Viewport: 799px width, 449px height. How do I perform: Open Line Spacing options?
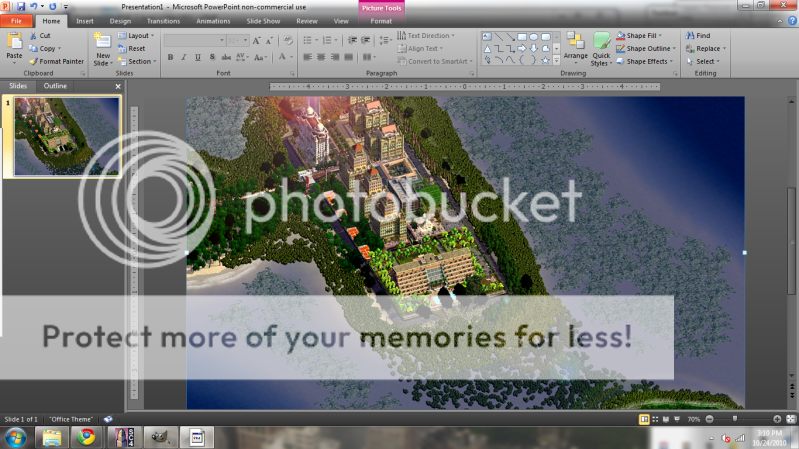[385, 40]
